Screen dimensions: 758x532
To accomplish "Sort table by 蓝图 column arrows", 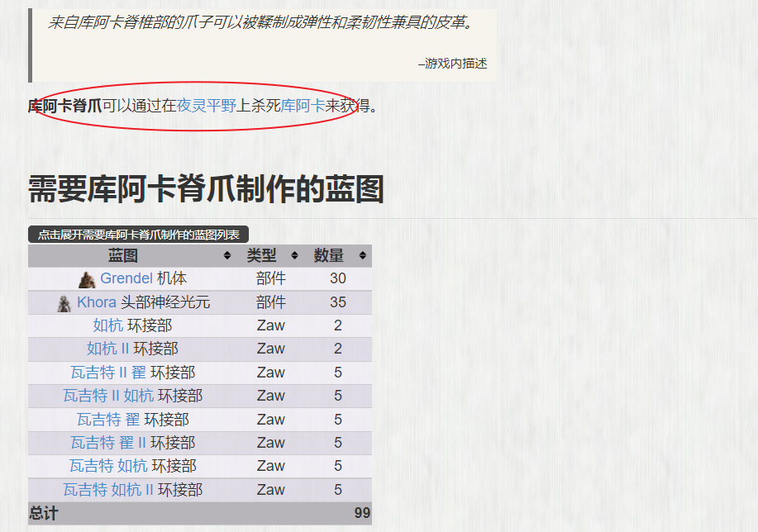I will [x=227, y=255].
